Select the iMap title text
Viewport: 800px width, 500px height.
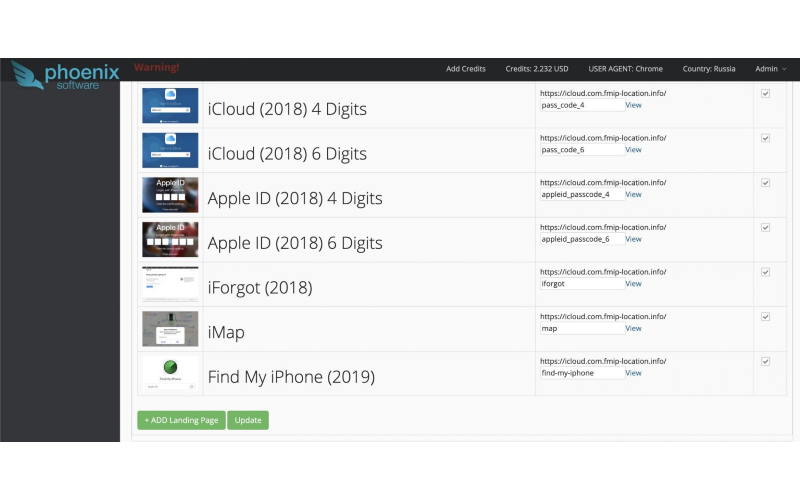tap(226, 332)
